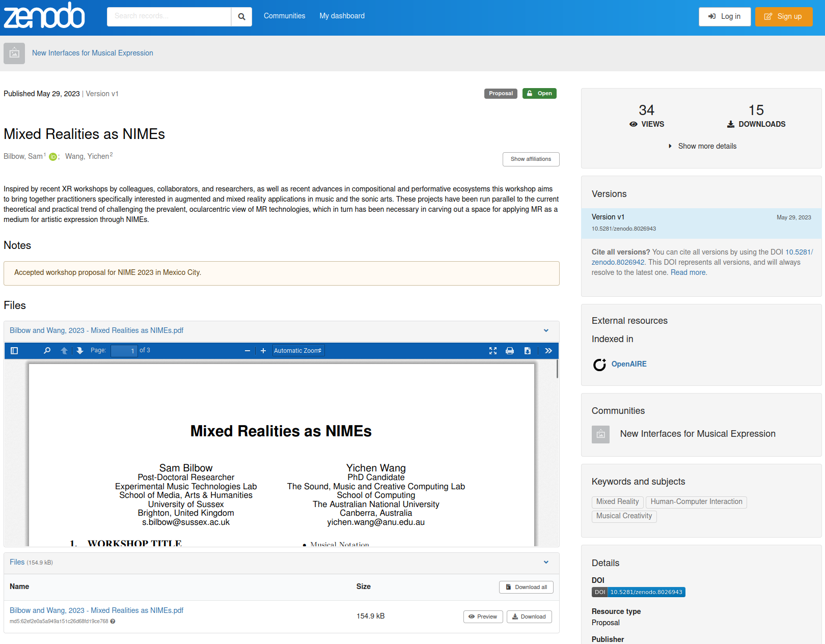Image resolution: width=825 pixels, height=644 pixels.
Task: Click Sam Bilbow's ORCID icon
Action: 53,157
